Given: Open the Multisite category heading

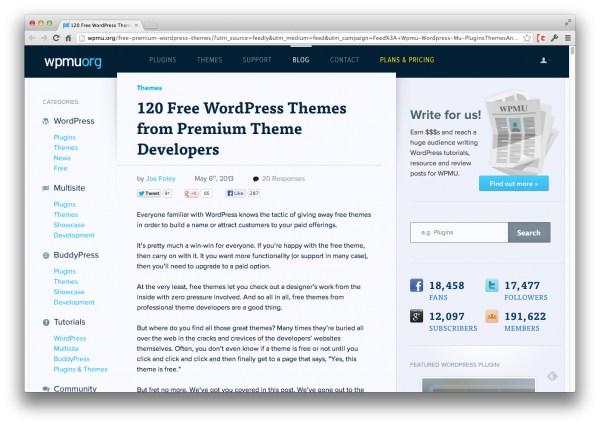Looking at the screenshot, I should click(69, 188).
